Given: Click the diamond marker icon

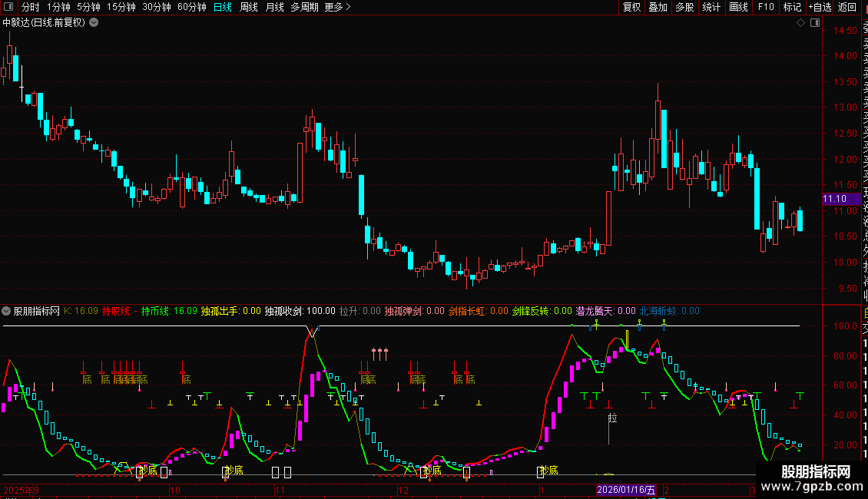Looking at the screenshot, I should (800, 23).
